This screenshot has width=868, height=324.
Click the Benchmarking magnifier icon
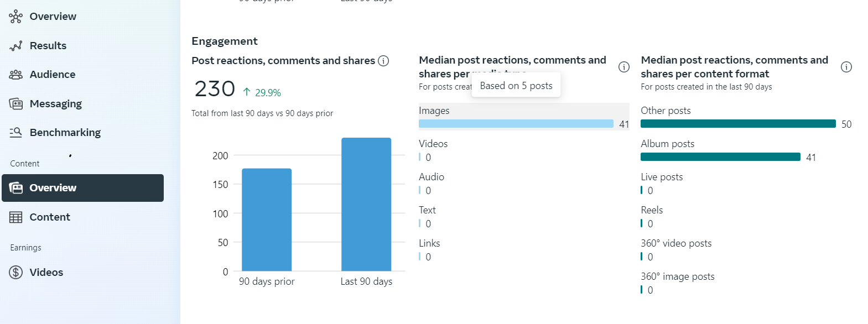point(15,133)
